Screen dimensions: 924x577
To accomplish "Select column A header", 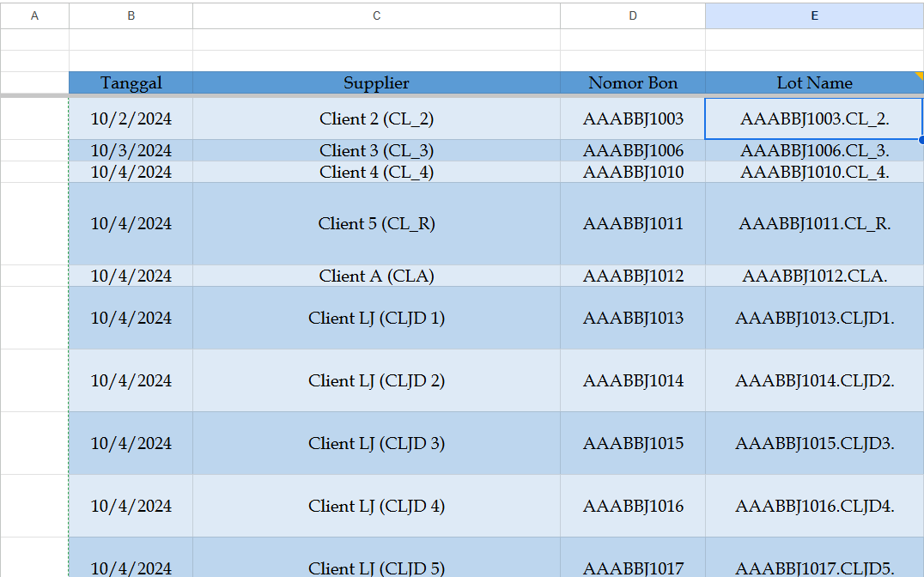I will click(34, 16).
